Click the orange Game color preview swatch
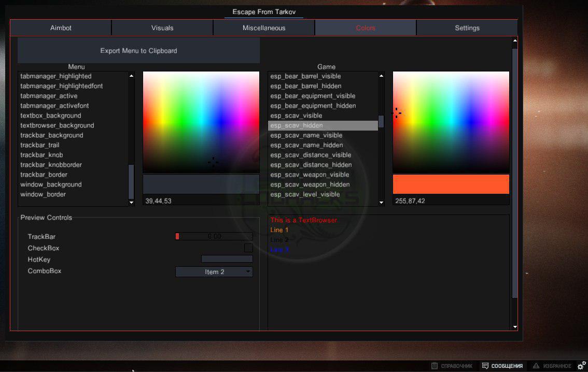The height and width of the screenshot is (372, 588). [x=451, y=184]
